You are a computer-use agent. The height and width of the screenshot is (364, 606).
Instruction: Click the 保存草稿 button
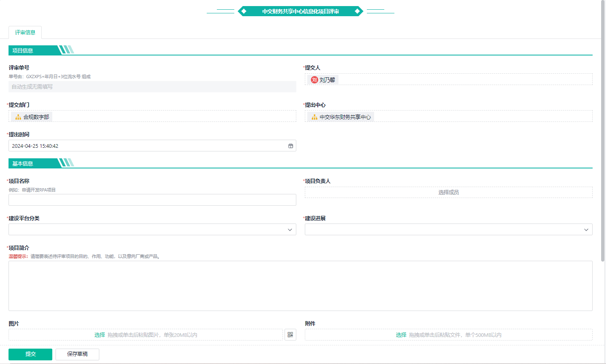click(x=77, y=354)
